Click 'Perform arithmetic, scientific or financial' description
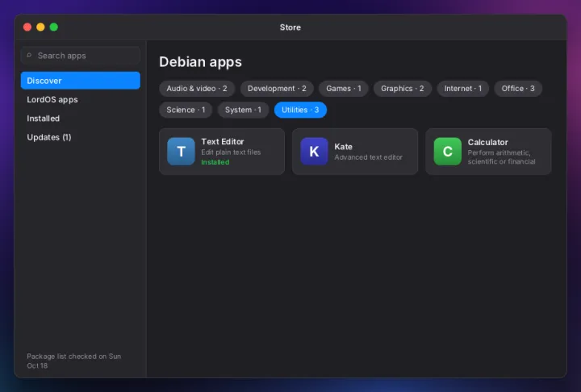The image size is (581, 392). point(501,157)
